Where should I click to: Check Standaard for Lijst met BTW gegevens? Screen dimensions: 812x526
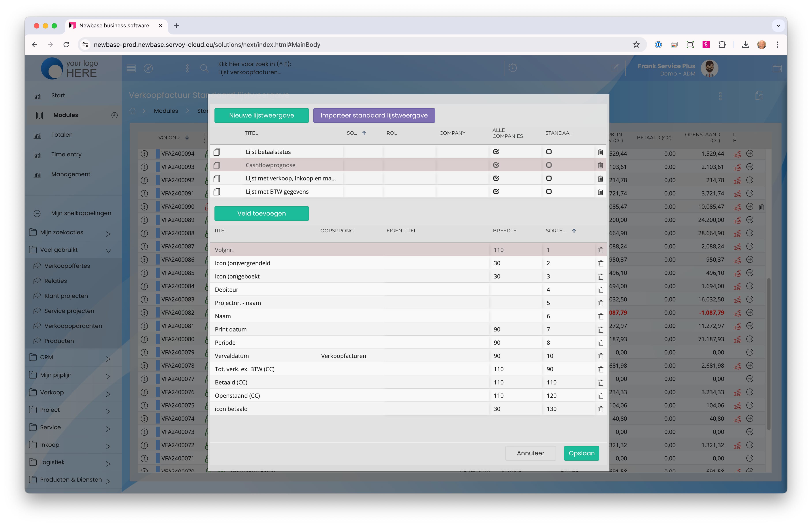549,192
